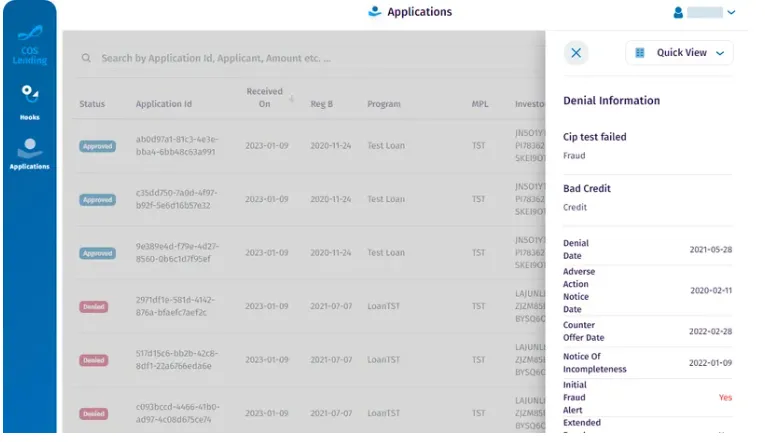
Task: Click the Denial Date value 2021-05-28
Action: [710, 249]
